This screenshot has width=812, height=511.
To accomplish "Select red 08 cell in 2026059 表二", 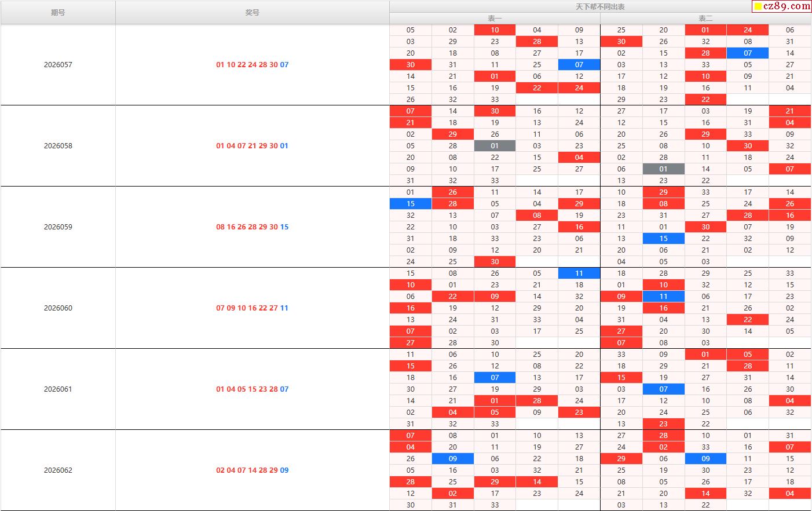I will tap(663, 204).
